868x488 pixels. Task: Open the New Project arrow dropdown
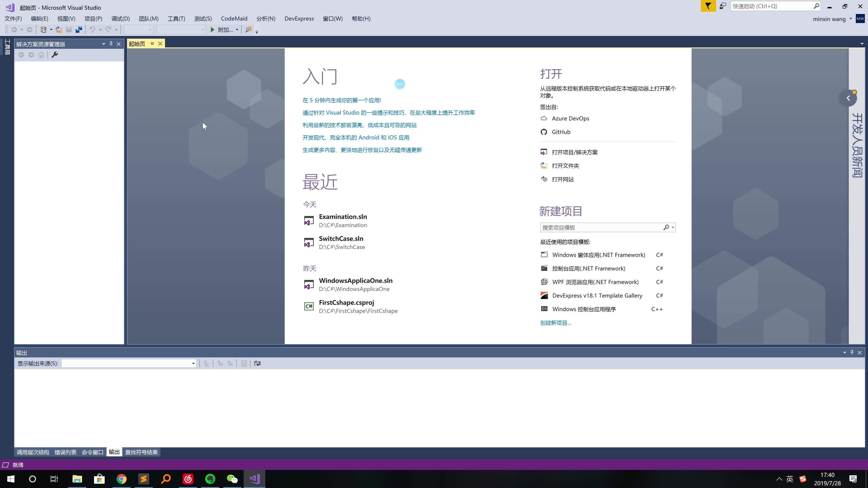[51, 30]
